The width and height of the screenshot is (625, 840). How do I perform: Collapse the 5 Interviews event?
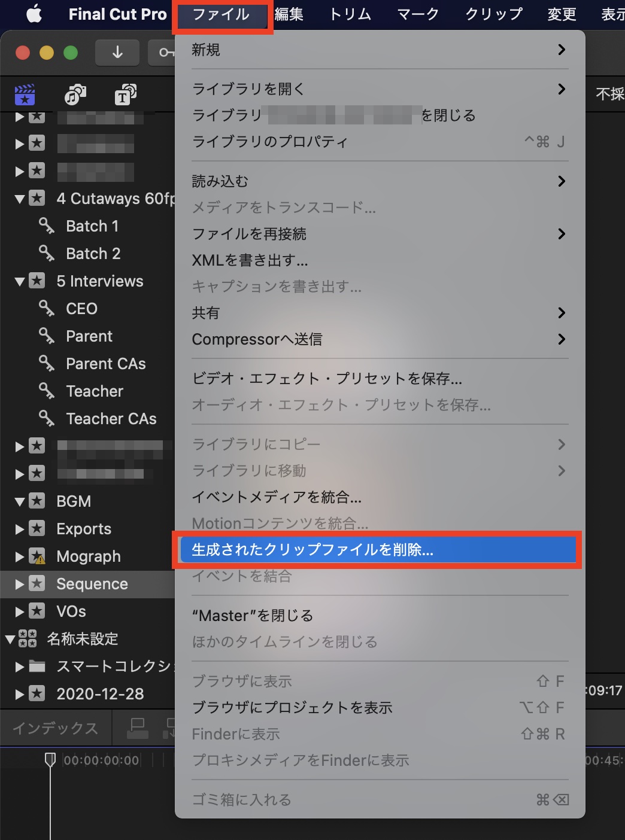tap(20, 281)
